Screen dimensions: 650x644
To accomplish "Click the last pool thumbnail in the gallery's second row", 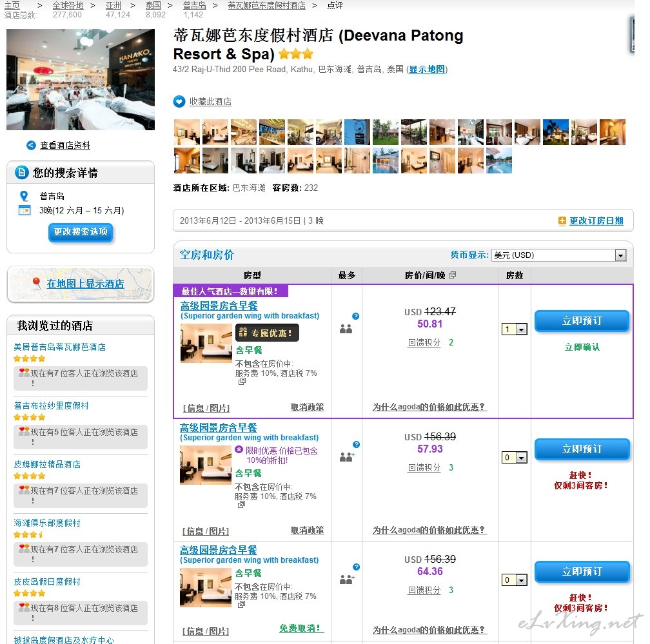I will (x=499, y=161).
